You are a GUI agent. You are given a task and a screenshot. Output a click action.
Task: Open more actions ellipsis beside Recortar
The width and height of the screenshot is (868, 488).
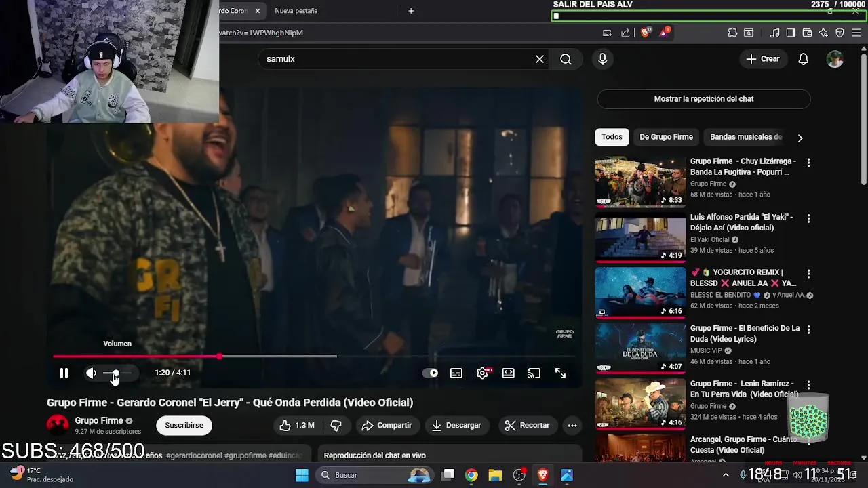coord(572,425)
